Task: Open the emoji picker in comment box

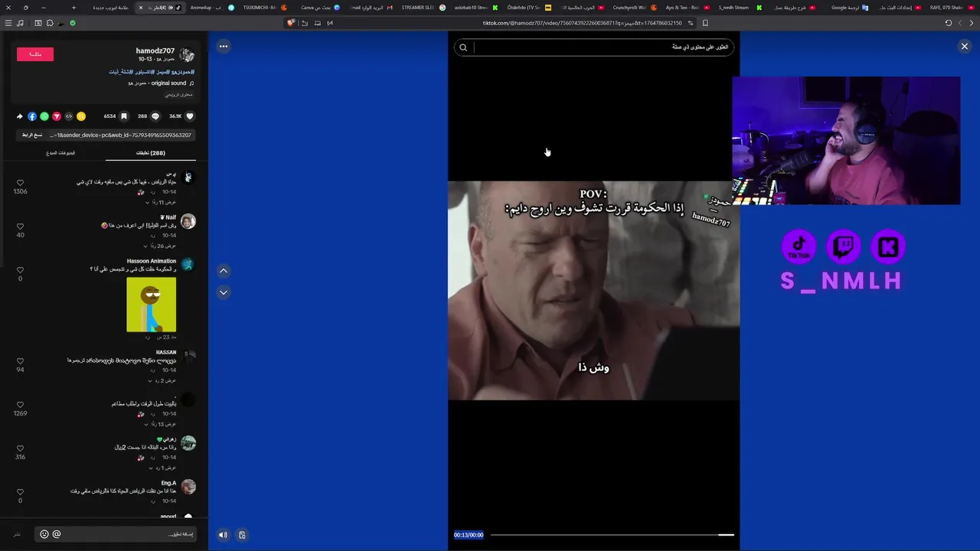Action: (44, 534)
